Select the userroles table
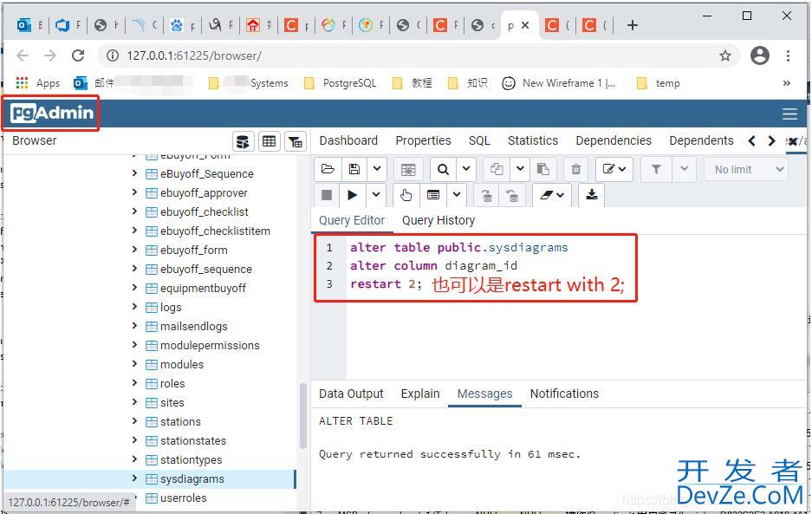Image resolution: width=812 pixels, height=514 pixels. [x=184, y=498]
